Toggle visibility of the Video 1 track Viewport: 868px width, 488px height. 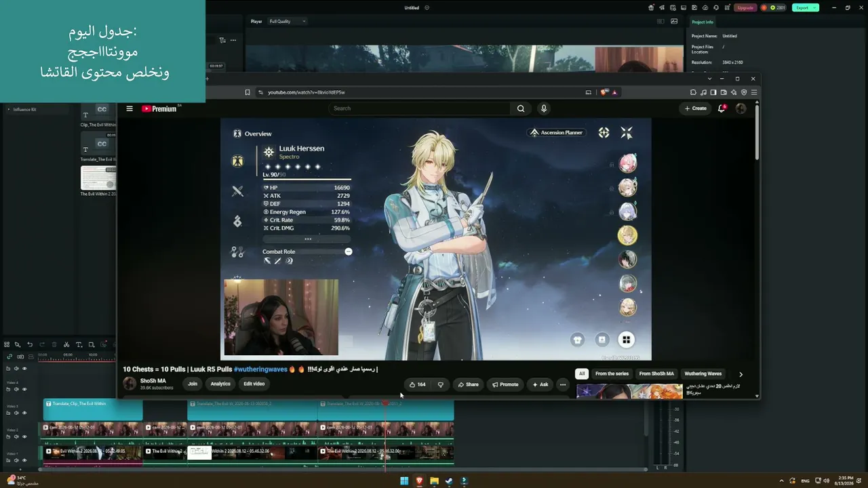pyautogui.click(x=24, y=460)
